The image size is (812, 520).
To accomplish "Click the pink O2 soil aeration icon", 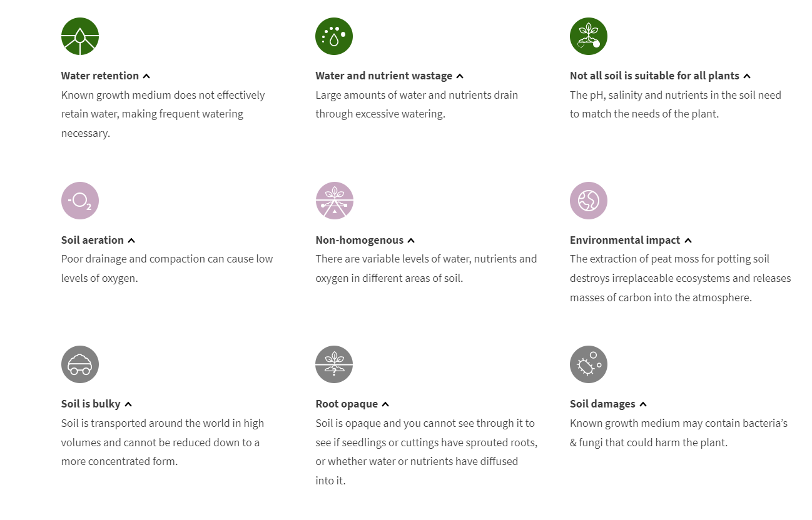I will tap(80, 201).
